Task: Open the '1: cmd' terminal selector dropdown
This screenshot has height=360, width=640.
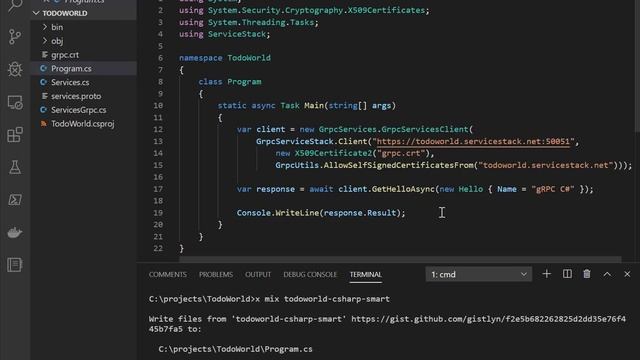Action: 478,274
